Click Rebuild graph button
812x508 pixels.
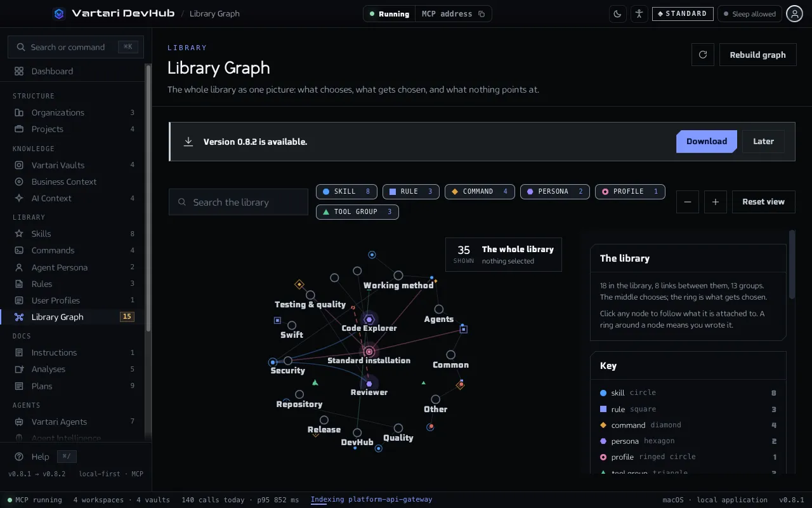(757, 55)
